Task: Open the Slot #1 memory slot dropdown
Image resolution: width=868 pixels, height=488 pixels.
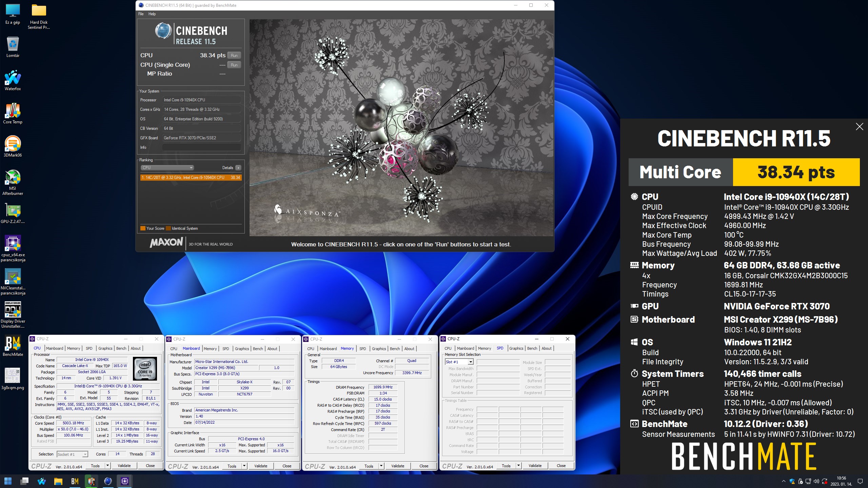Action: (459, 362)
